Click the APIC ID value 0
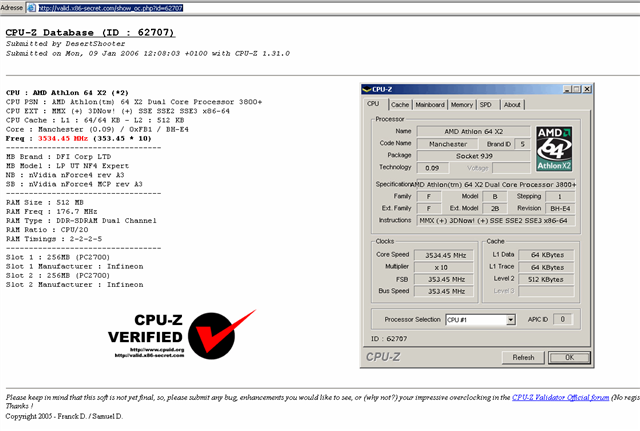 [x=563, y=319]
